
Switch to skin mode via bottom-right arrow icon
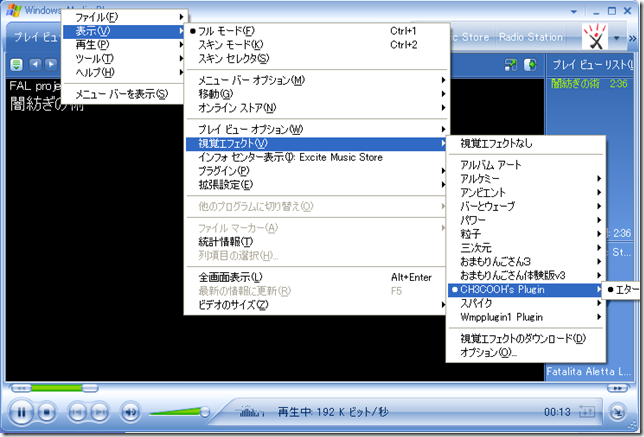tap(617, 412)
